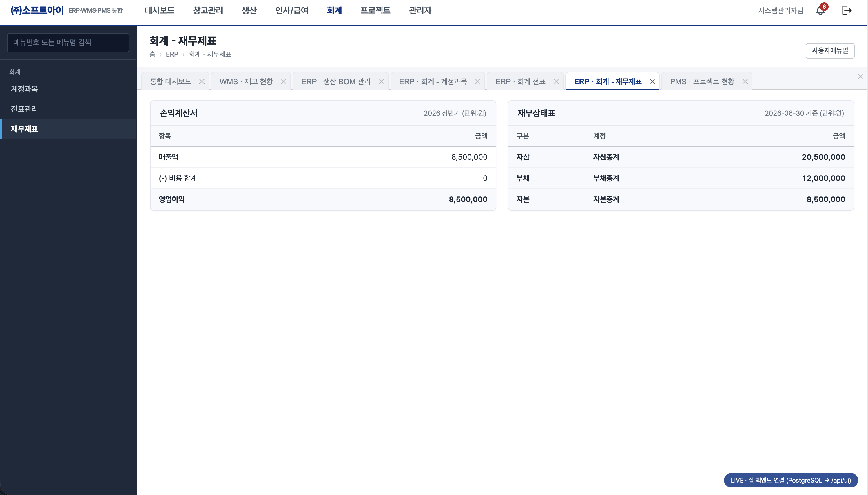This screenshot has width=868, height=495.
Task: Click the 매출액 row label
Action: pos(168,157)
